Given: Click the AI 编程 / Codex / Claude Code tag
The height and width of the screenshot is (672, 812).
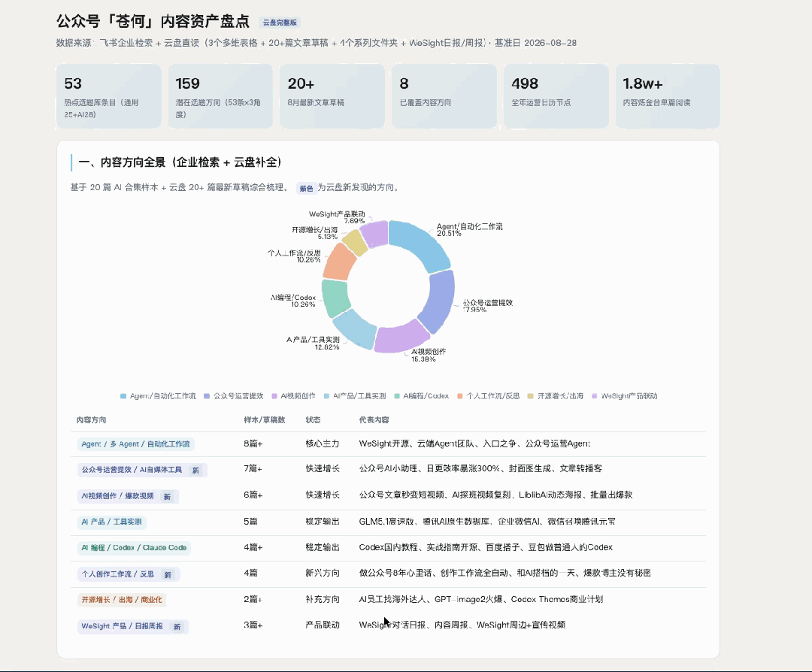Looking at the screenshot, I should click(134, 548).
